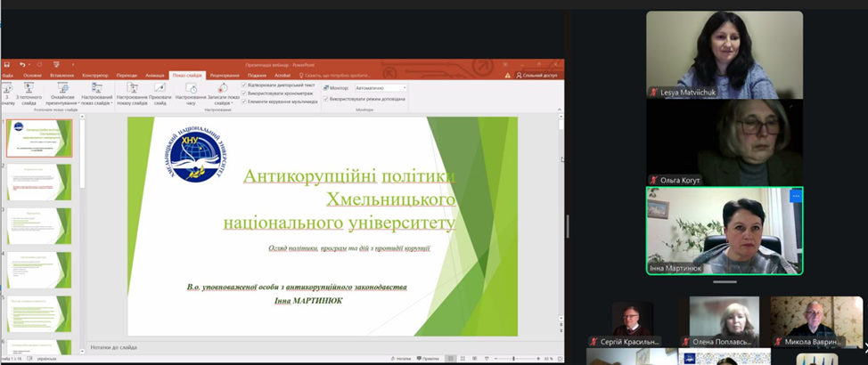This screenshot has width=868, height=365.
Task: Open the Конструктор ribbon tab
Action: pyautogui.click(x=94, y=76)
